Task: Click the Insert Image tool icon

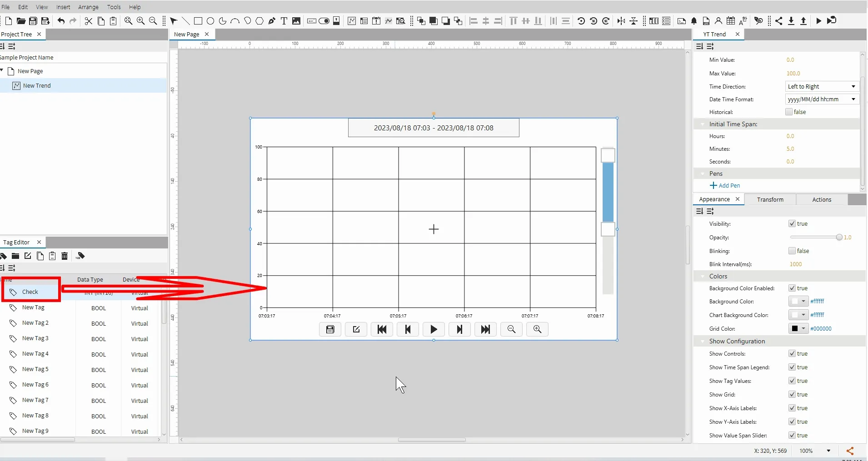Action: [296, 21]
